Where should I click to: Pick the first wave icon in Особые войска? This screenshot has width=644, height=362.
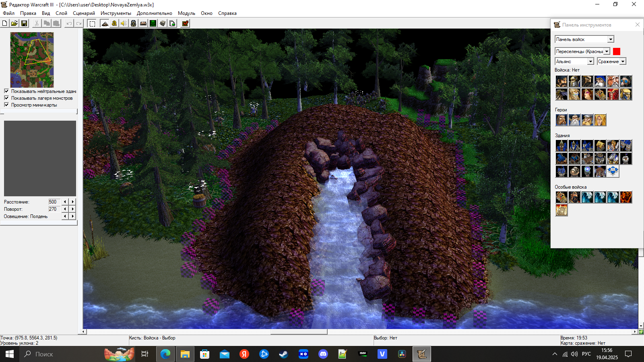pyautogui.click(x=587, y=197)
